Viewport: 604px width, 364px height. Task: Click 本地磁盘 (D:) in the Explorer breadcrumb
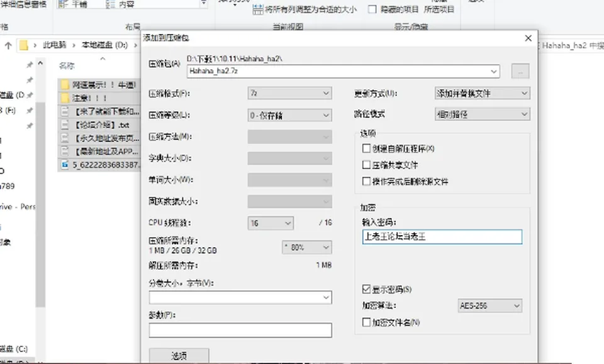click(105, 45)
